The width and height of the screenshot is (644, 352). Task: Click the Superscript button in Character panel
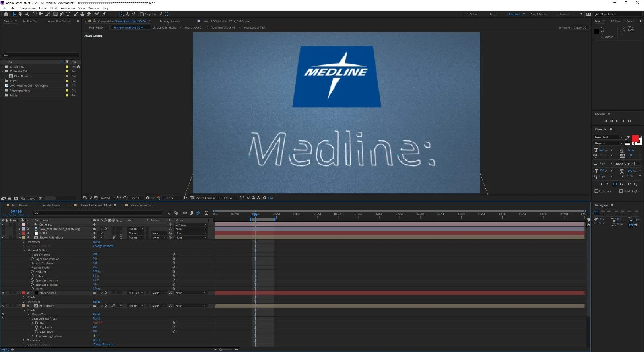(629, 184)
